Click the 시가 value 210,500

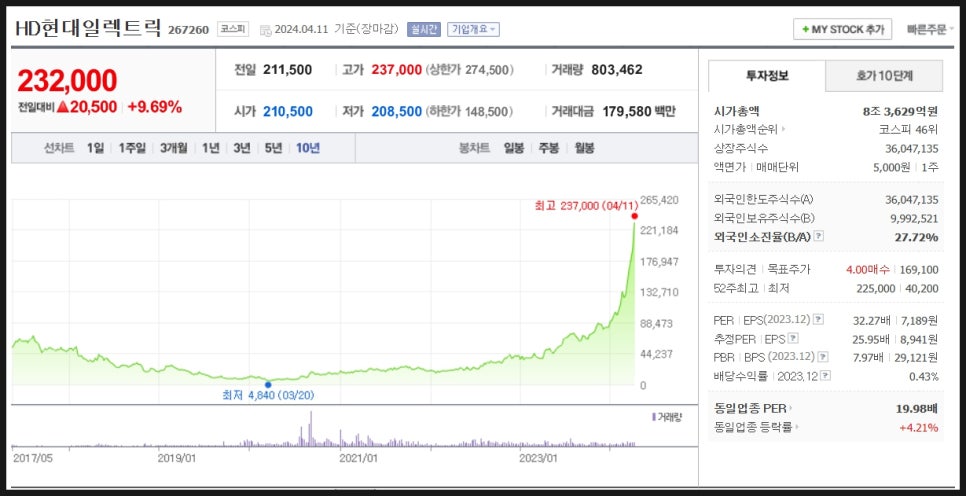[x=288, y=112]
